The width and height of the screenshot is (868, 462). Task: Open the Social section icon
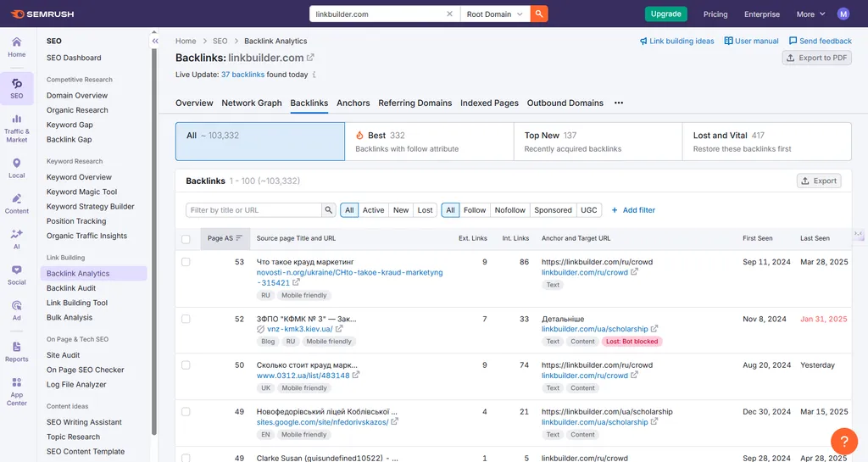point(17,275)
